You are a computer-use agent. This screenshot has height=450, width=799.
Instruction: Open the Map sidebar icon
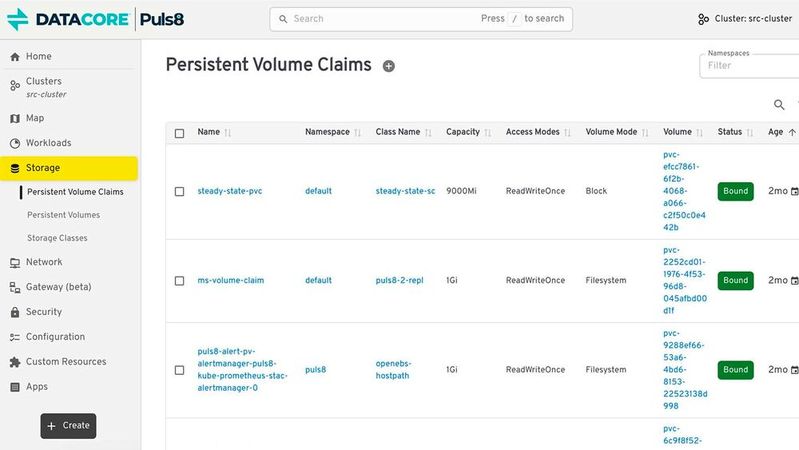(x=15, y=118)
